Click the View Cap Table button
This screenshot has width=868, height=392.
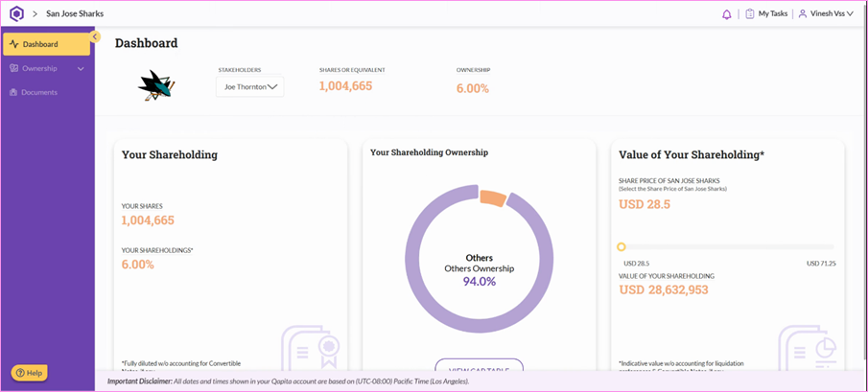click(479, 365)
